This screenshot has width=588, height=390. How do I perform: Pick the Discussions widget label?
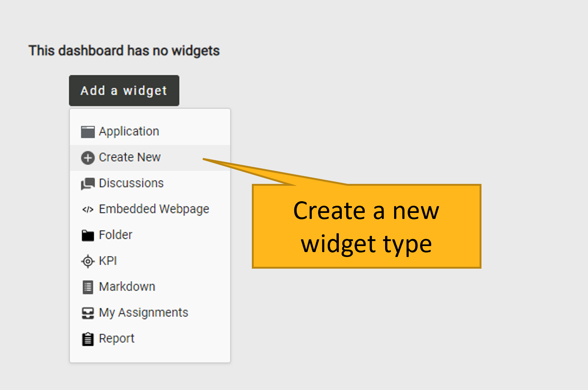pos(131,183)
